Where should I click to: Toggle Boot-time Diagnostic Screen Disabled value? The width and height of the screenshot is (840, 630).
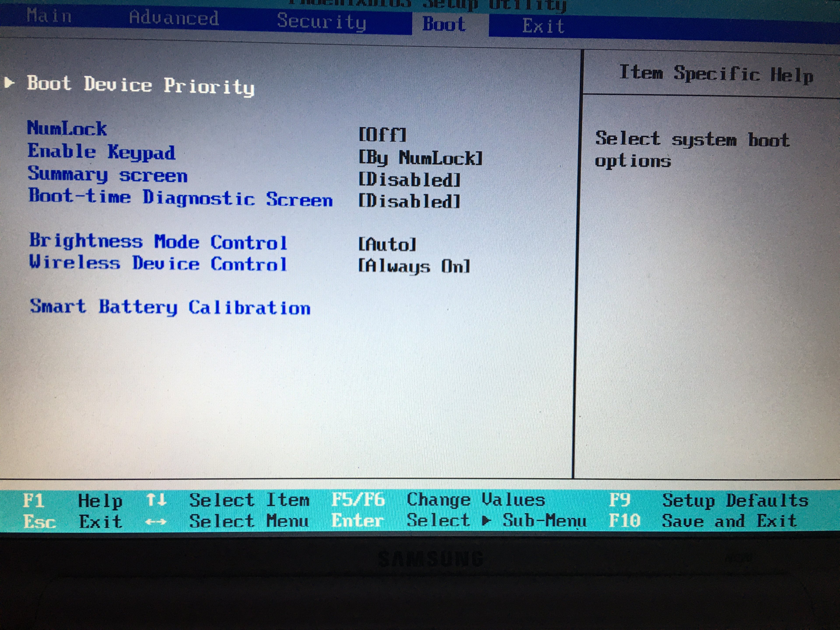[x=409, y=201]
